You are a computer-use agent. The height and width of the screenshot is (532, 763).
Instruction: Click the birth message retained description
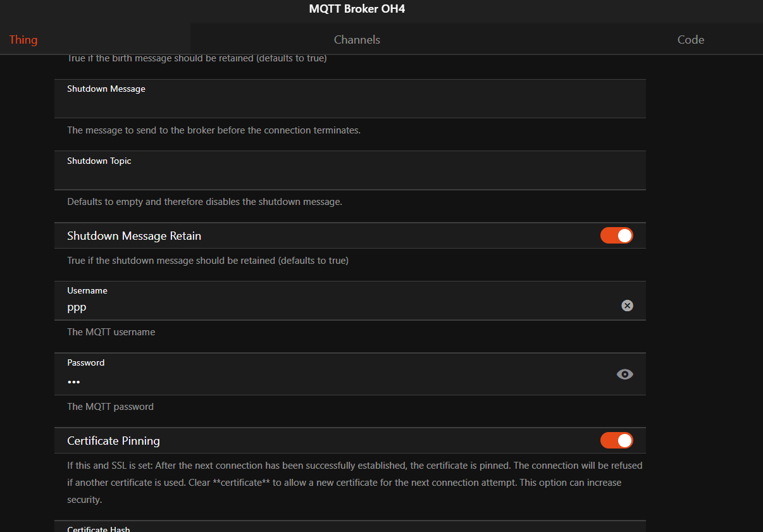tap(197, 59)
